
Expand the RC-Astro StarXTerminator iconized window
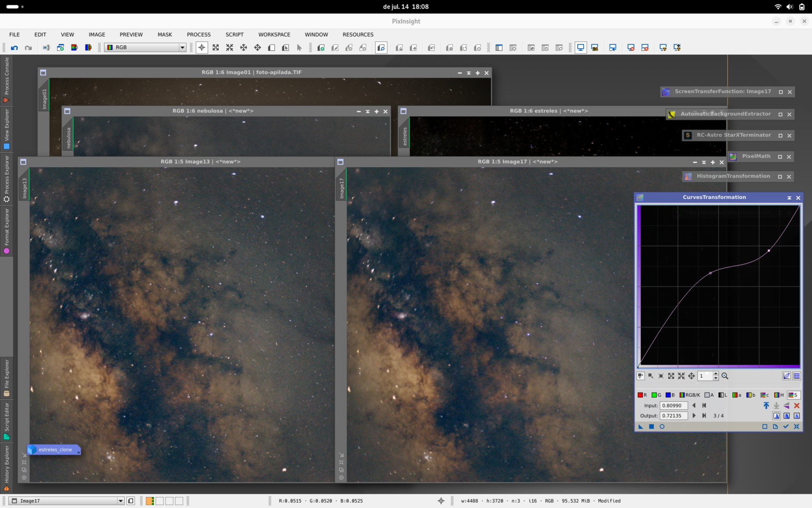pyautogui.click(x=780, y=135)
